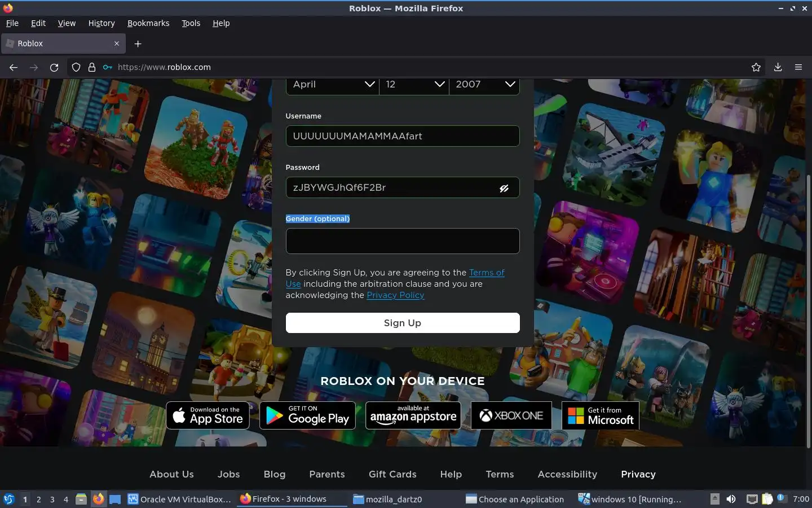The width and height of the screenshot is (812, 508).
Task: Click the Get it on Google Play badge
Action: [x=307, y=415]
